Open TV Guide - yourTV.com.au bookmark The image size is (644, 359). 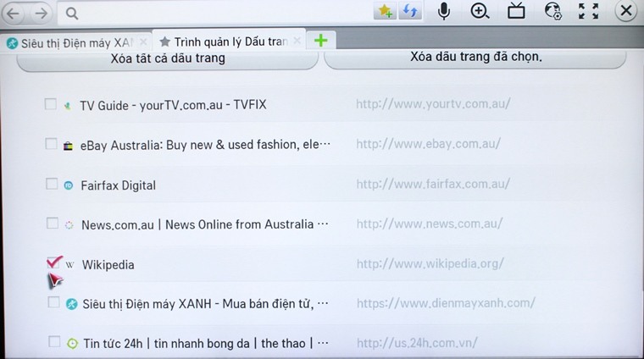point(173,106)
